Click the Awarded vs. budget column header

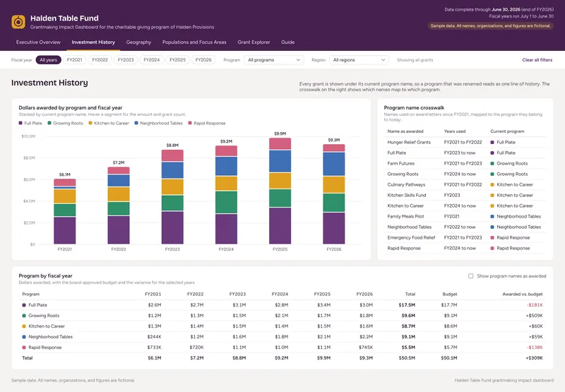coord(523,295)
